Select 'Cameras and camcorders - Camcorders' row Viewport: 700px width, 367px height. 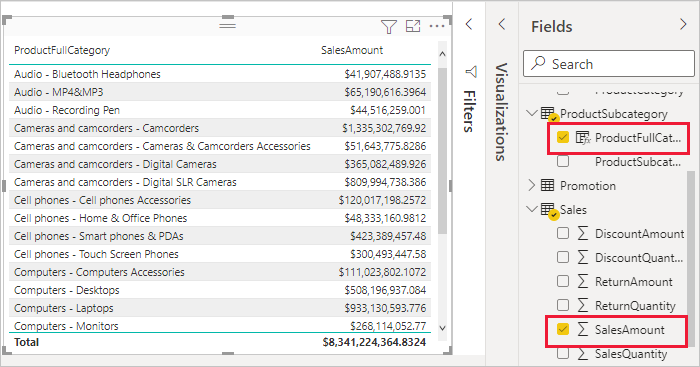[x=220, y=128]
